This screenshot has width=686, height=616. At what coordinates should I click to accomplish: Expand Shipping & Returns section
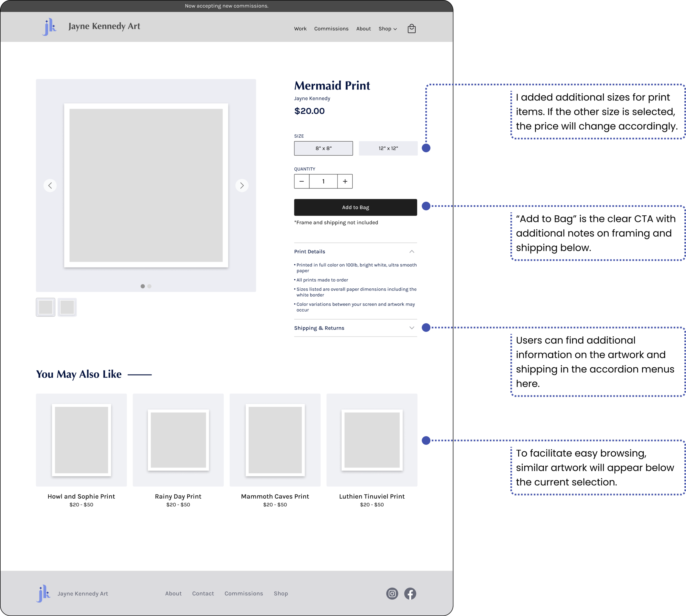tap(412, 328)
